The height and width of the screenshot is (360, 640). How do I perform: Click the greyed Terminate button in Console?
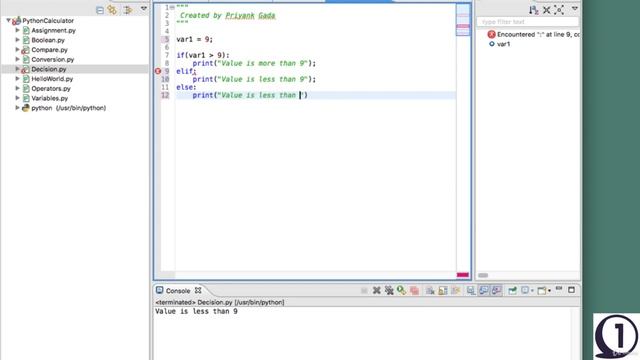[x=364, y=291]
